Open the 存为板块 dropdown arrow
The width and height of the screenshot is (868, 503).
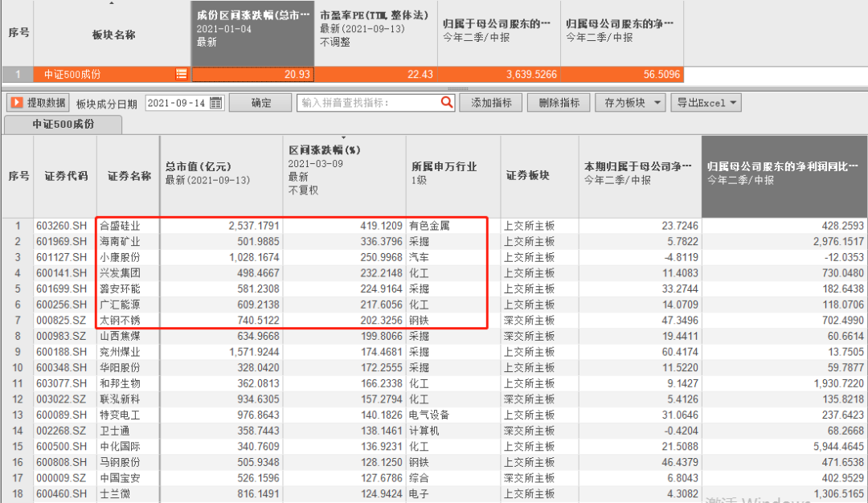pyautogui.click(x=657, y=103)
